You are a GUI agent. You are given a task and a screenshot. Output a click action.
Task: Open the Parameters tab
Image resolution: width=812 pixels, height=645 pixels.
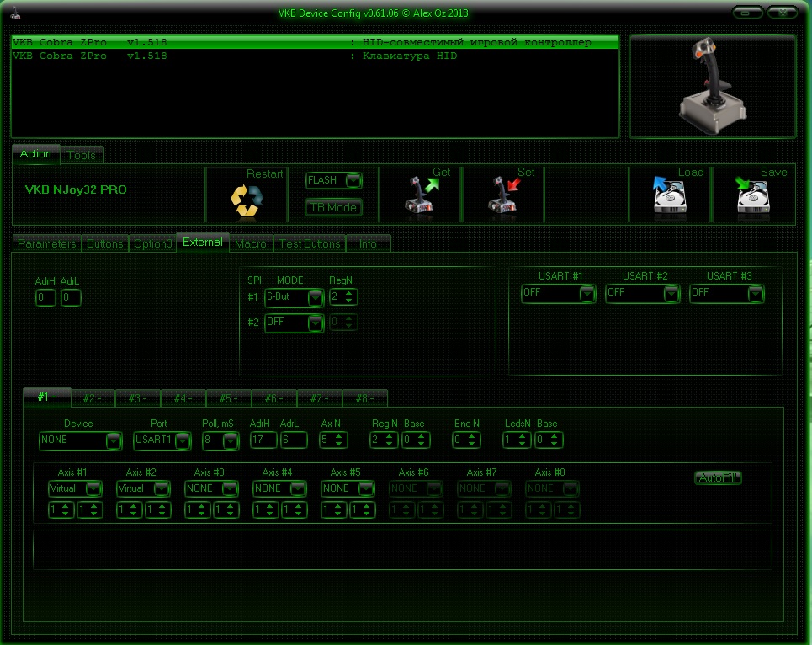[46, 243]
